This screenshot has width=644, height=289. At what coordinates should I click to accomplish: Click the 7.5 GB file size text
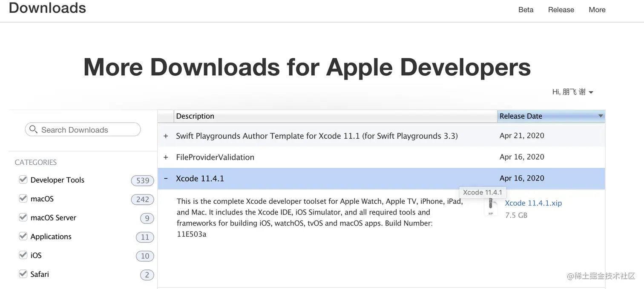516,215
